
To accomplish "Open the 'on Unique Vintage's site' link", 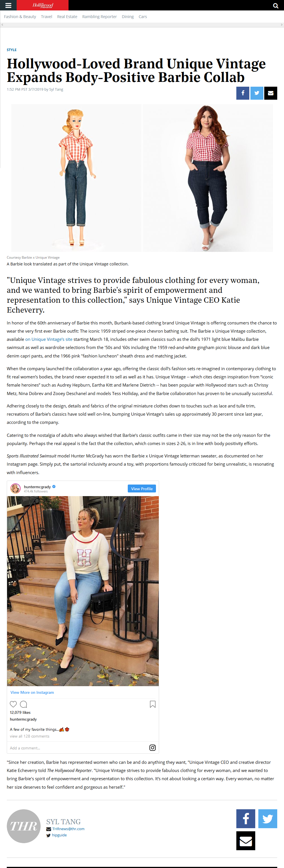I will (x=49, y=339).
